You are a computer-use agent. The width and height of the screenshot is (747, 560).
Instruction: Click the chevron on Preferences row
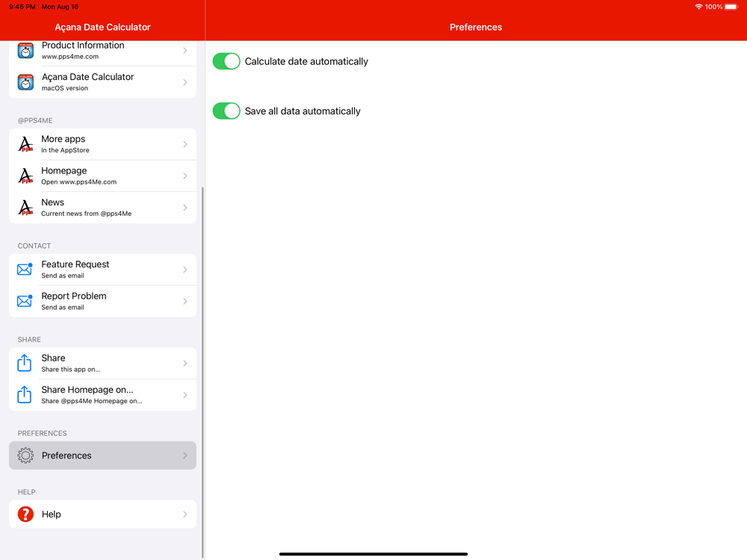click(x=185, y=455)
